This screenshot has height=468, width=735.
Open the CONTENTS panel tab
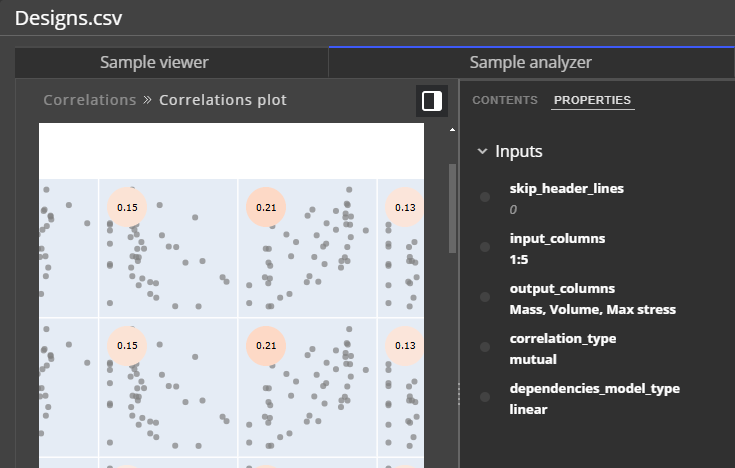click(x=505, y=100)
